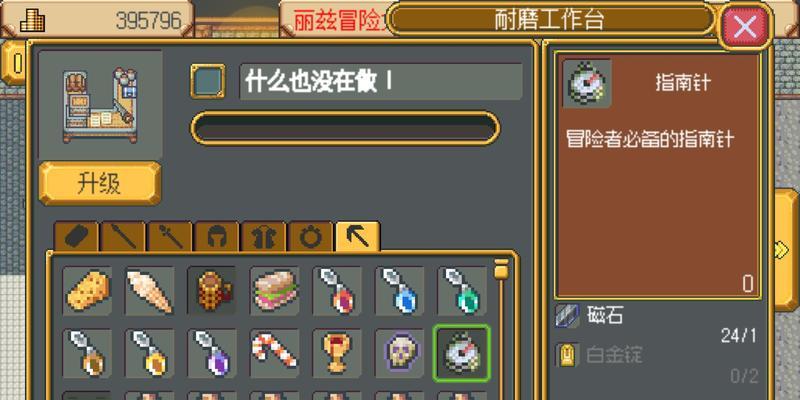Select the sandwich item in grid
Screen dimensions: 800x400
(274, 291)
